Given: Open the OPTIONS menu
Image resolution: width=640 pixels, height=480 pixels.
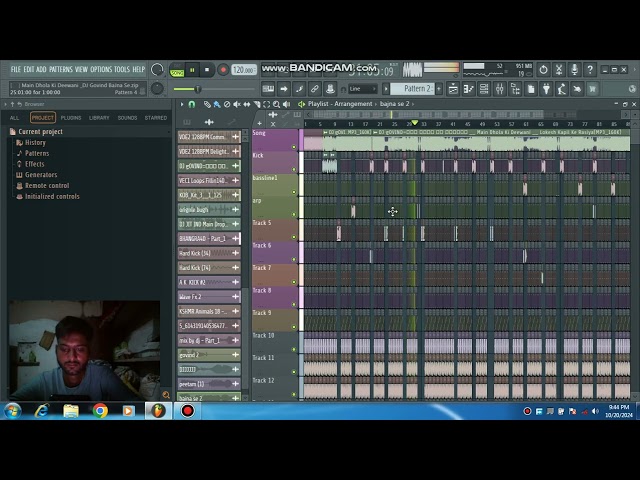Looking at the screenshot, I should [100, 69].
